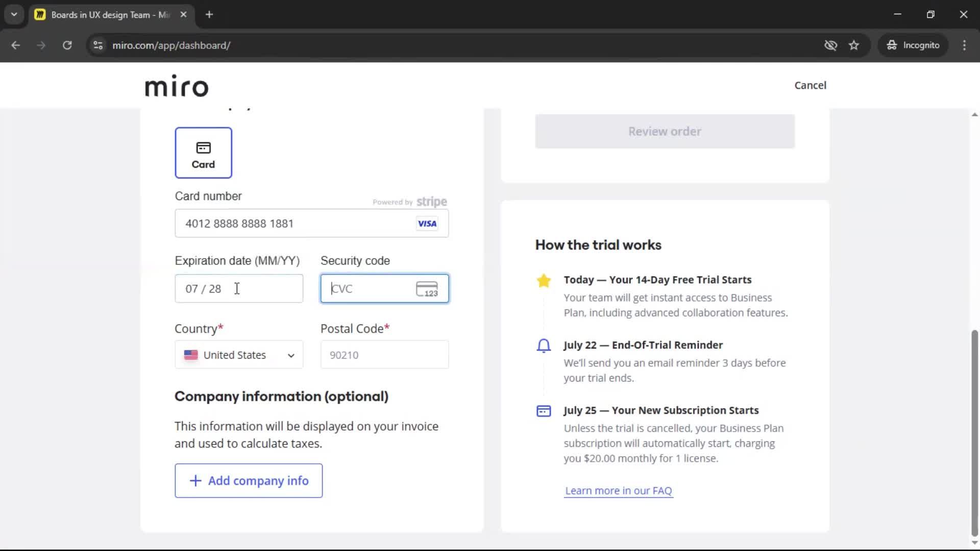Image resolution: width=980 pixels, height=551 pixels.
Task: Click the plus icon in Add company info
Action: click(195, 481)
